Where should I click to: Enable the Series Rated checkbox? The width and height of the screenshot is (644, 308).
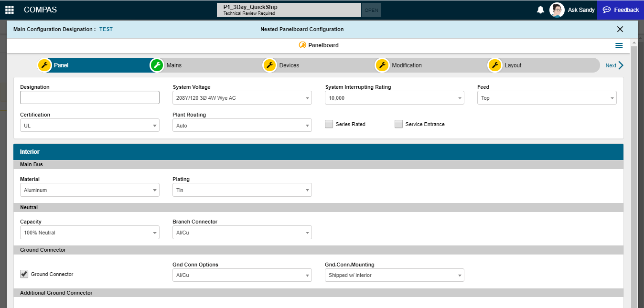tap(329, 124)
